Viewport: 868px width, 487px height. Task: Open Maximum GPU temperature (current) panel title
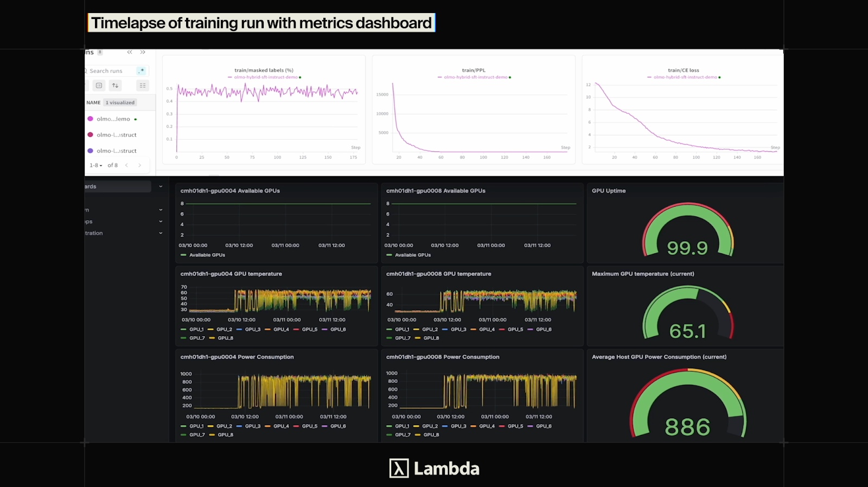click(x=643, y=274)
